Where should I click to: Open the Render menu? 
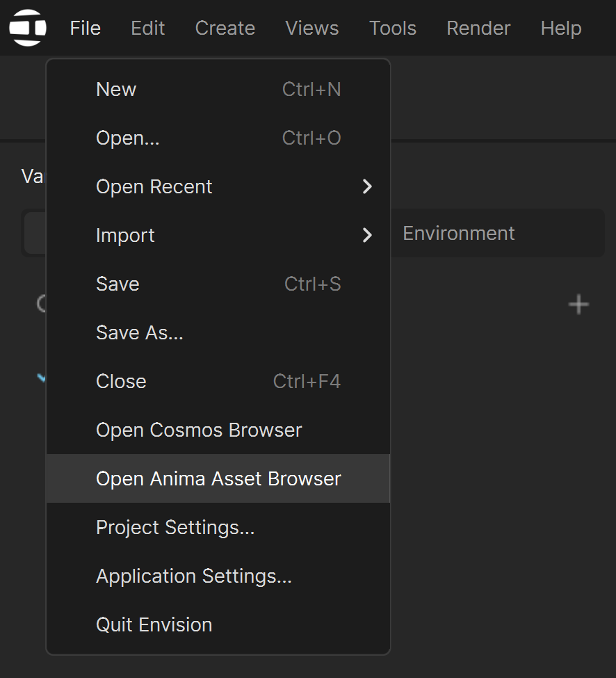[x=478, y=28]
